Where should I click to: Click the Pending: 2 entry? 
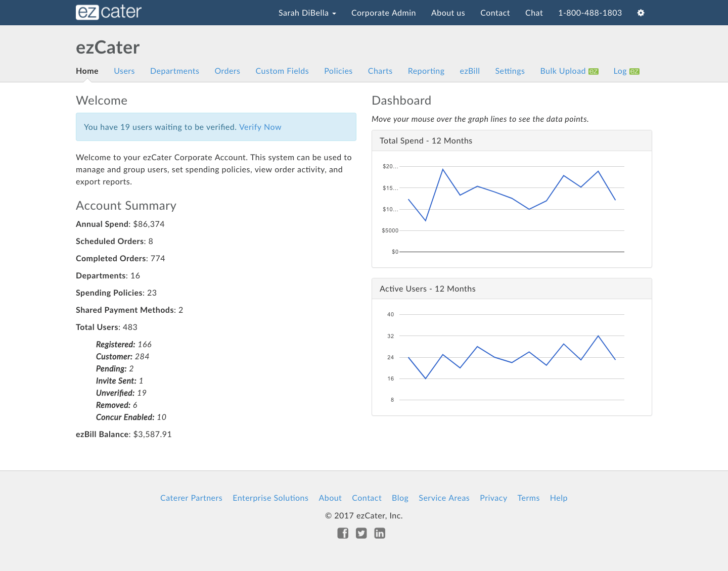[115, 369]
